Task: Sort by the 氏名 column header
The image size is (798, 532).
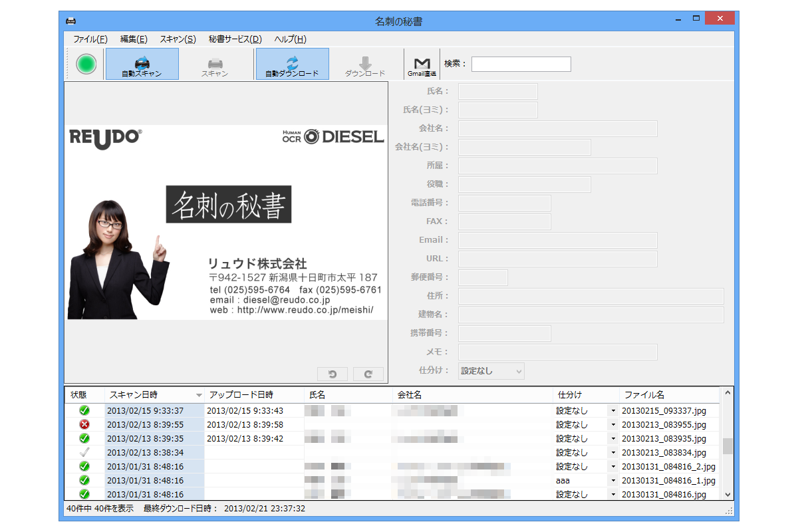Action: (x=348, y=395)
